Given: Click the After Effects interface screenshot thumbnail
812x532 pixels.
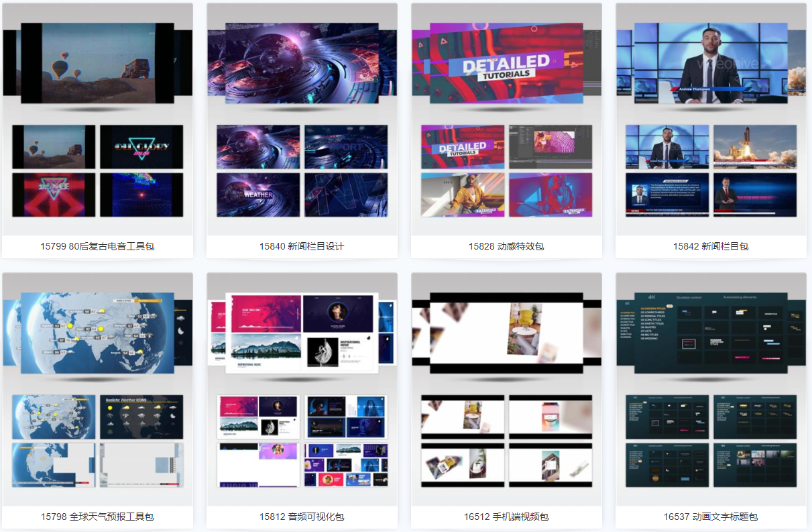Looking at the screenshot, I should (x=550, y=146).
